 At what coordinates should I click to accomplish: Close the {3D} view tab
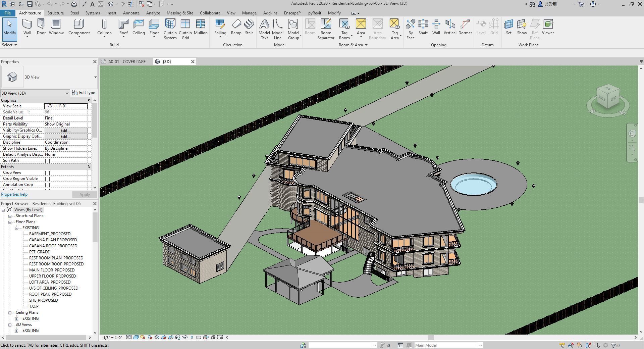point(193,62)
